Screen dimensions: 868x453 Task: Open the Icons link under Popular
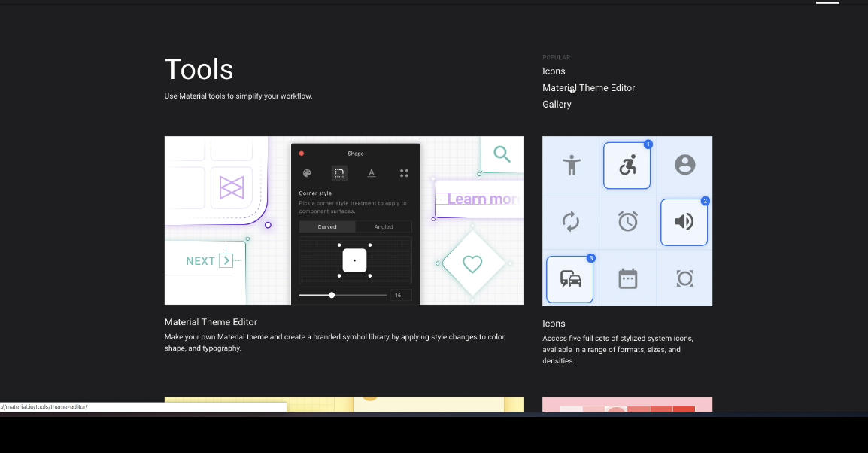554,71
